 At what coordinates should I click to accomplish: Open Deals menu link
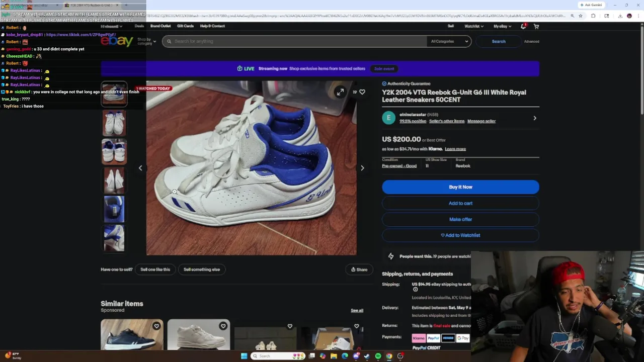[x=139, y=26]
